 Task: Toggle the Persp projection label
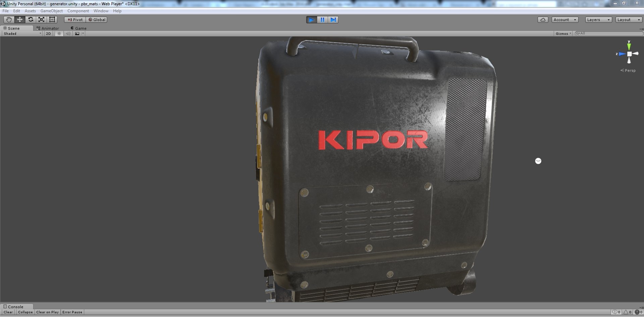tap(628, 70)
